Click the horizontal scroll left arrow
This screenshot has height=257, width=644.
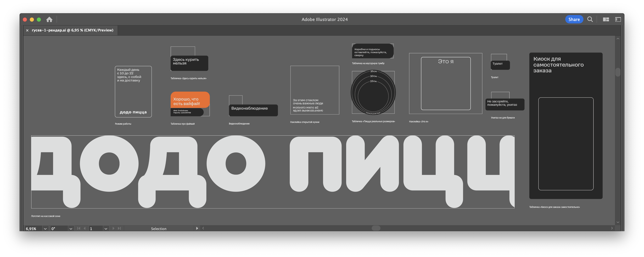pyautogui.click(x=203, y=228)
